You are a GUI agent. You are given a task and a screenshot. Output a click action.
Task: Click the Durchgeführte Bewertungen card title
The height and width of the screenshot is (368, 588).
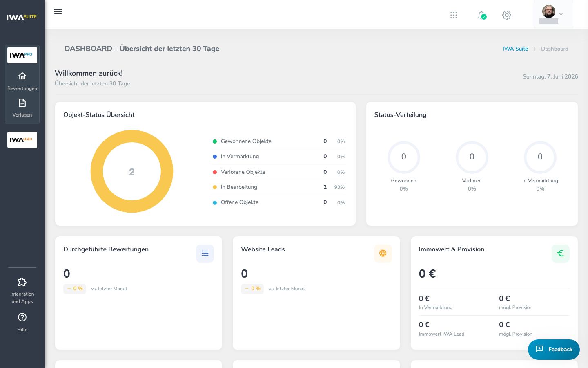tap(106, 249)
